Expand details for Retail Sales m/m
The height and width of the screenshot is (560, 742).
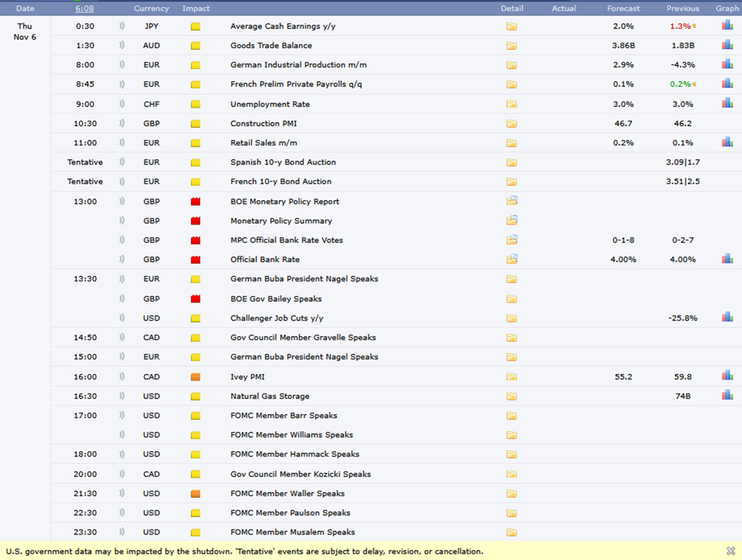point(512,143)
